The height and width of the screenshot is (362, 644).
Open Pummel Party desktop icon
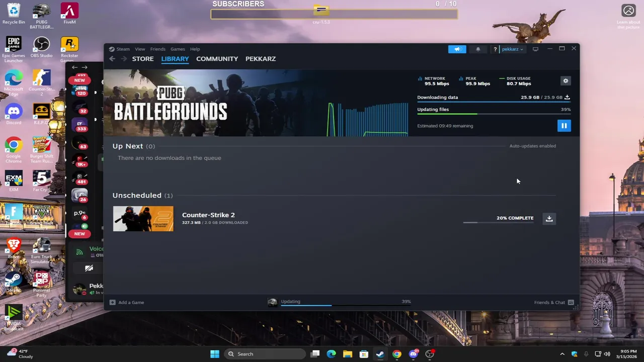tap(42, 285)
